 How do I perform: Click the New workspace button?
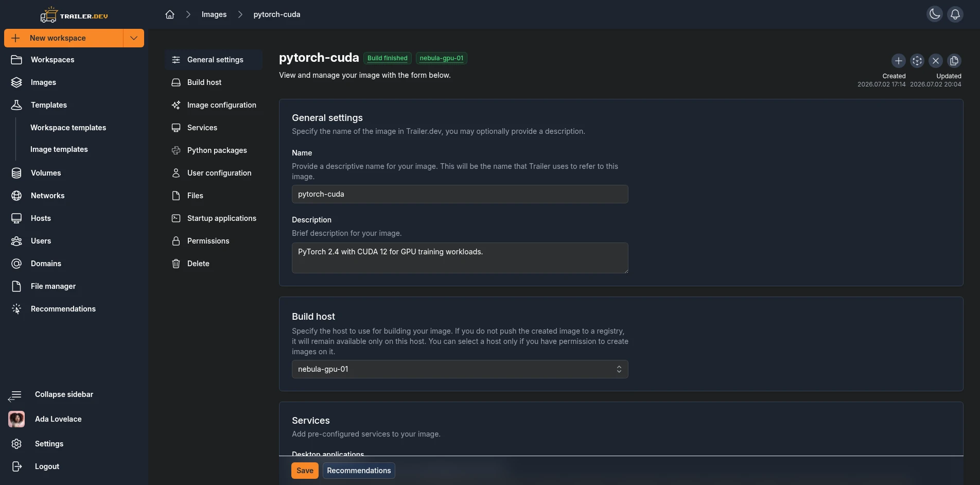(x=64, y=38)
